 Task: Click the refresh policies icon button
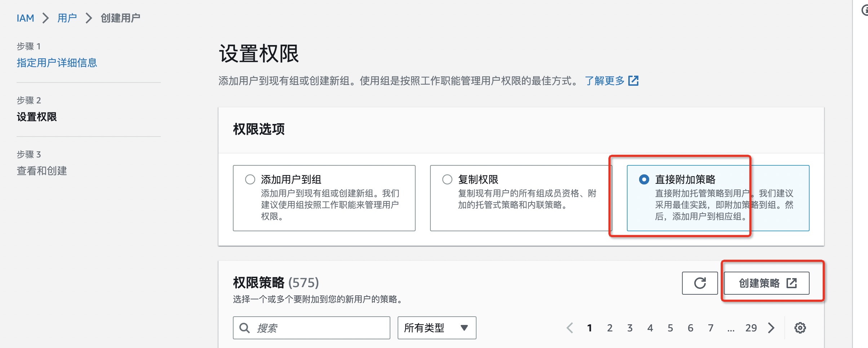(700, 283)
